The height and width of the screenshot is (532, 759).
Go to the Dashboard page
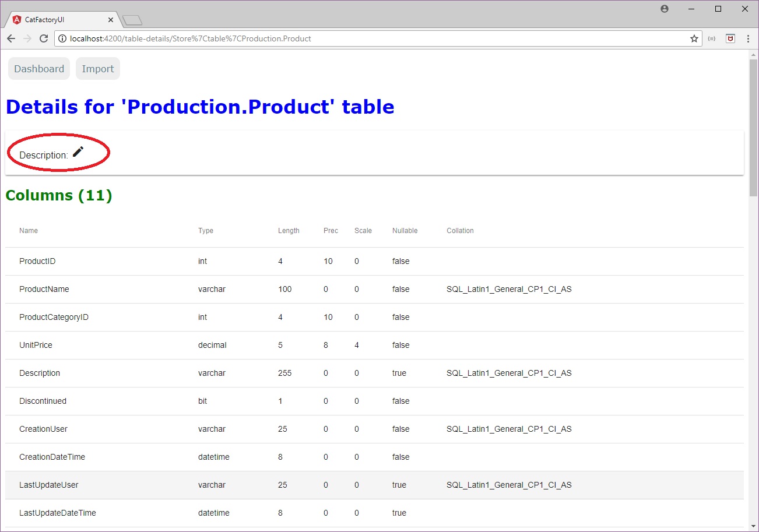(x=39, y=69)
